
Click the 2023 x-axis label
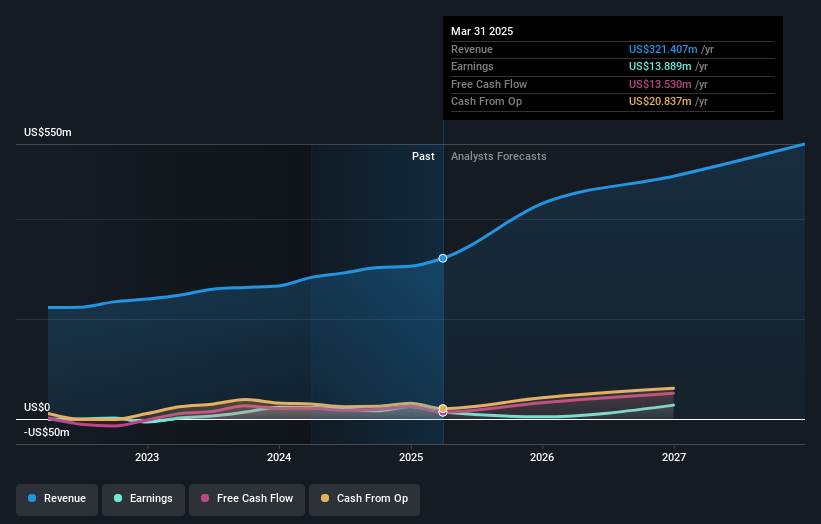click(147, 457)
